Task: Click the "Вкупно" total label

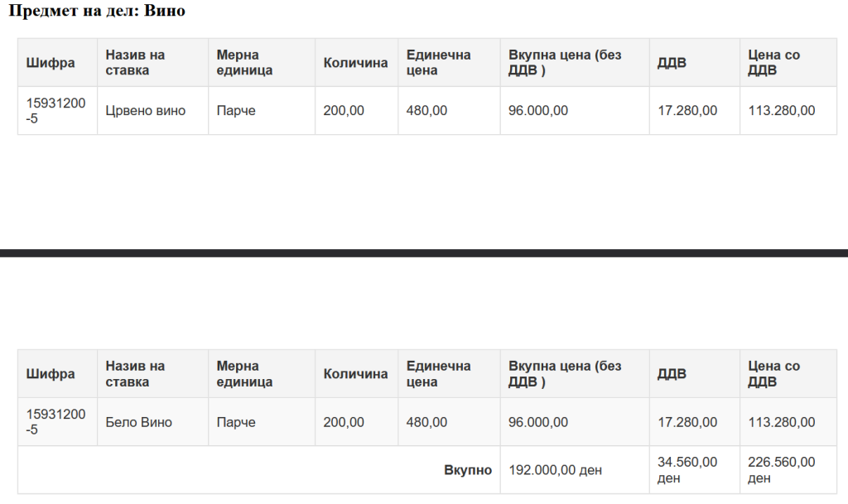Action: (x=468, y=470)
